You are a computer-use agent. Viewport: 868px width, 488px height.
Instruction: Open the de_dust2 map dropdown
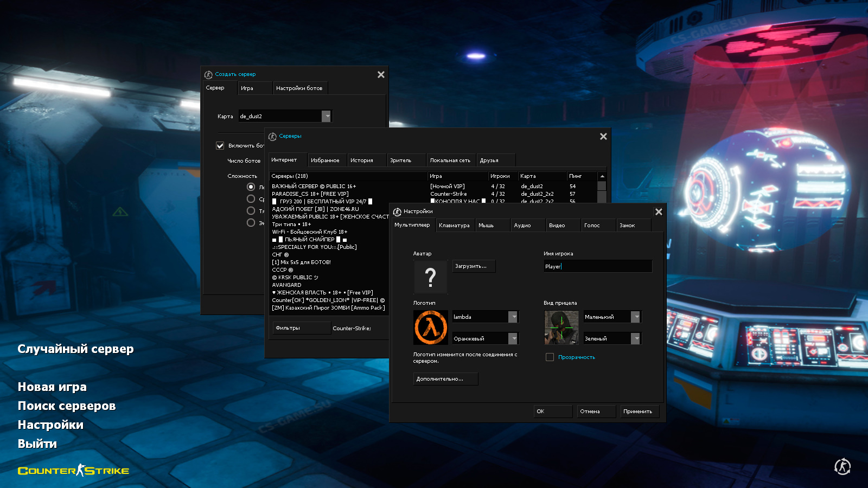pyautogui.click(x=326, y=116)
